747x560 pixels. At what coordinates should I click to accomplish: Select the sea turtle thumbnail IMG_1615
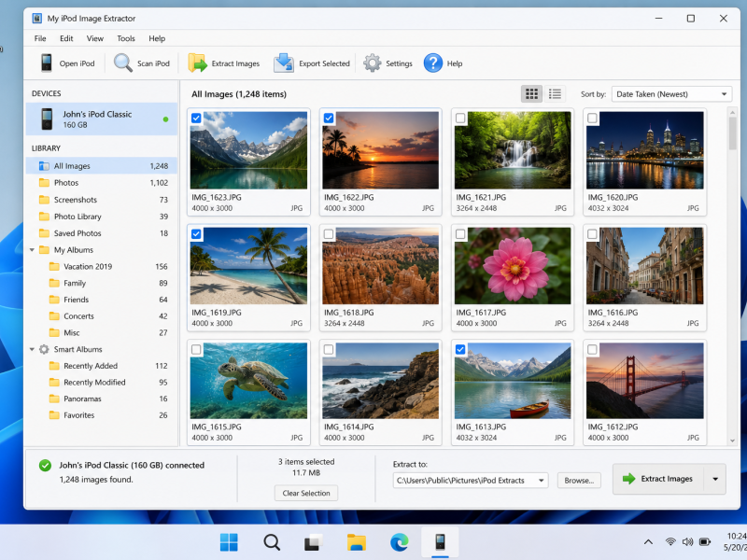248,381
